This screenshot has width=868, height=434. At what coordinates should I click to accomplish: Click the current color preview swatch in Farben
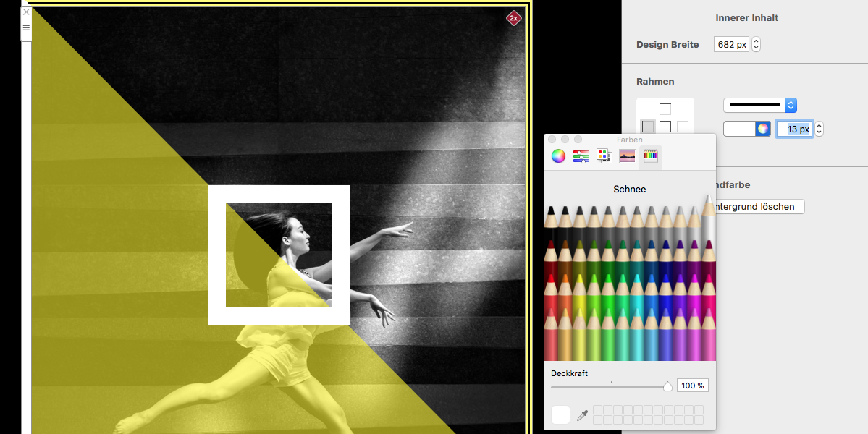pyautogui.click(x=561, y=414)
